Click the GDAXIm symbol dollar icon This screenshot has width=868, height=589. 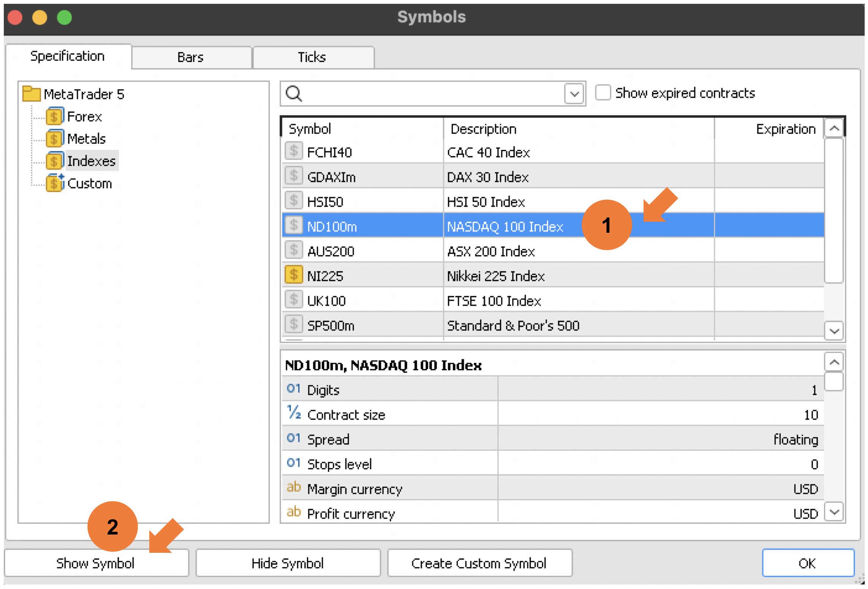[294, 176]
